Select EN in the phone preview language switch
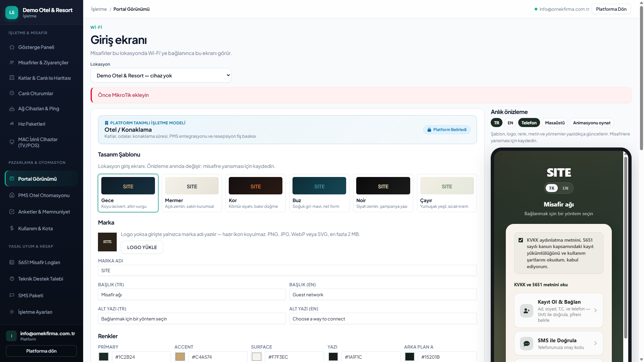644x362 pixels. click(x=566, y=188)
